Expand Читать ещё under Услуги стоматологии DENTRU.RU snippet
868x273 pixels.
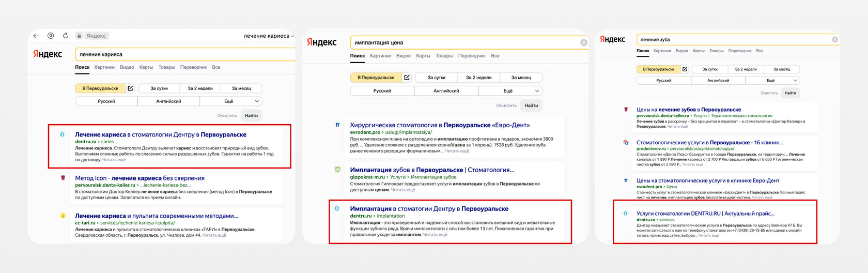[708, 235]
